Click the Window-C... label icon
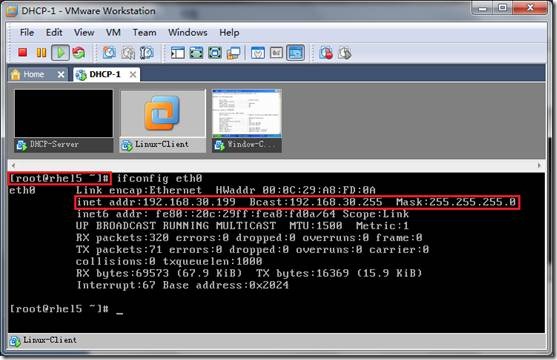Screen dimensions: 557x360 219,145
